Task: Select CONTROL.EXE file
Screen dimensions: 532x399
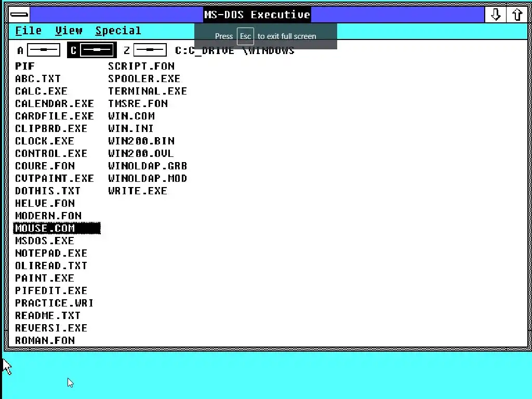Action: (x=51, y=153)
